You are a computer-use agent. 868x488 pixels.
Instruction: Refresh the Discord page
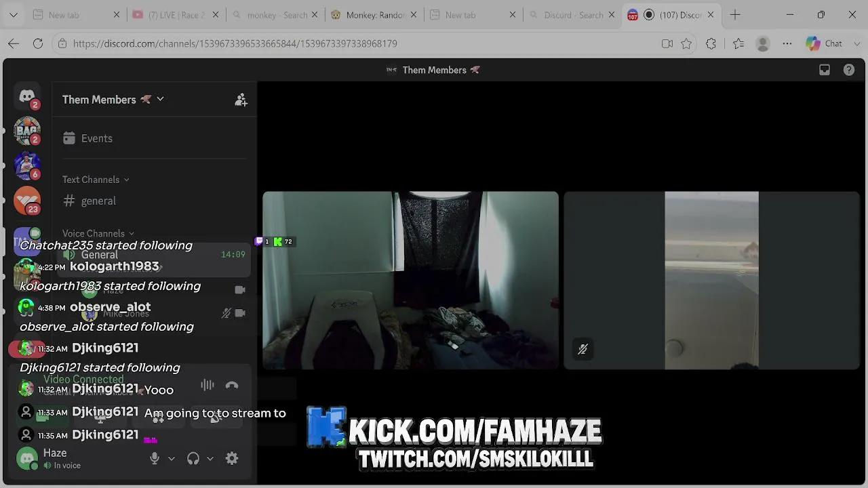pos(38,43)
